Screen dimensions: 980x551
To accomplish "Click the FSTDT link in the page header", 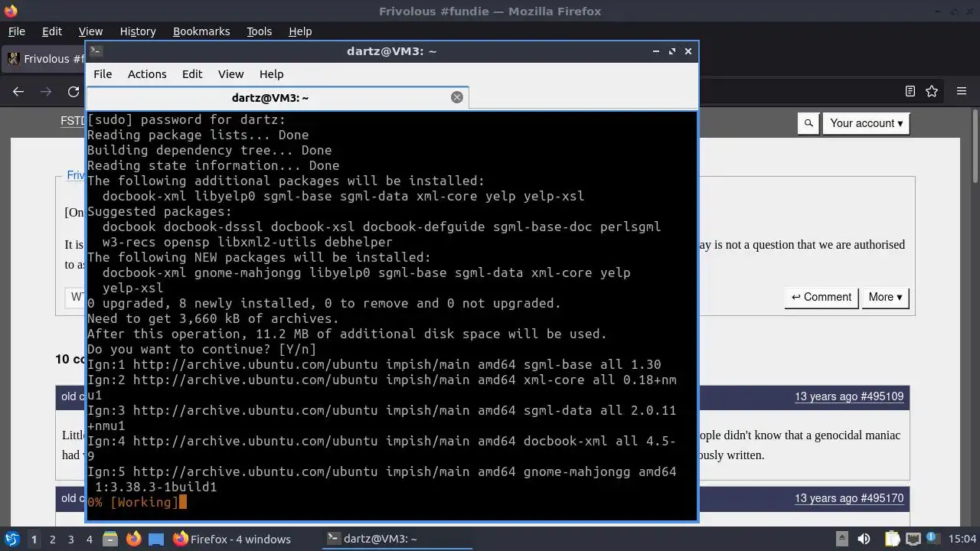I will click(x=73, y=121).
